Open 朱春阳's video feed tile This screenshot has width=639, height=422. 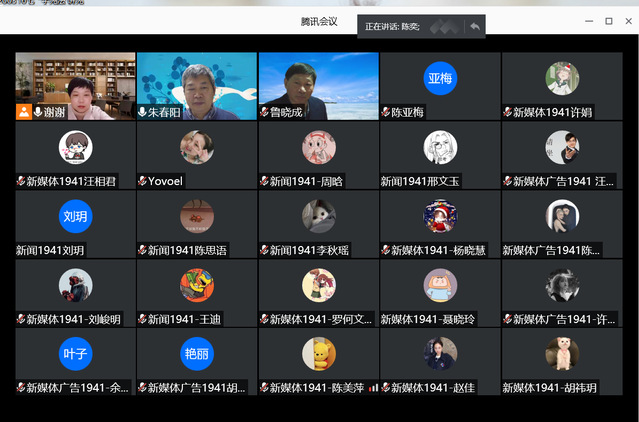(197, 78)
